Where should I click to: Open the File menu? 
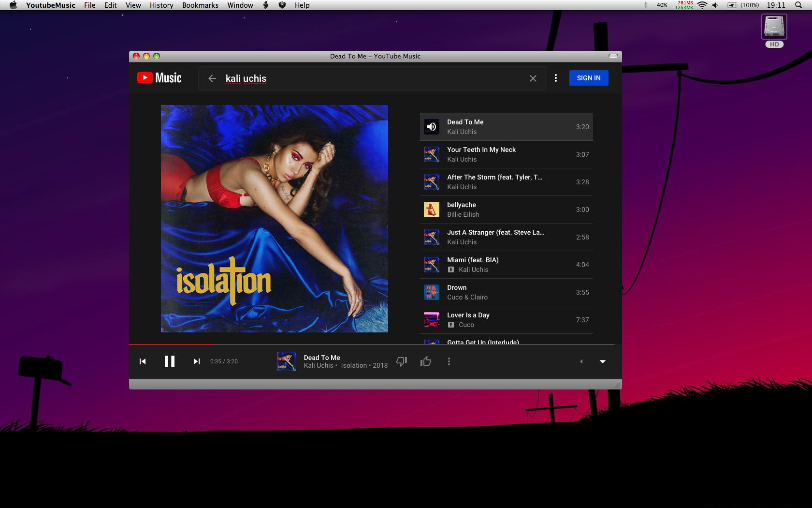click(89, 5)
